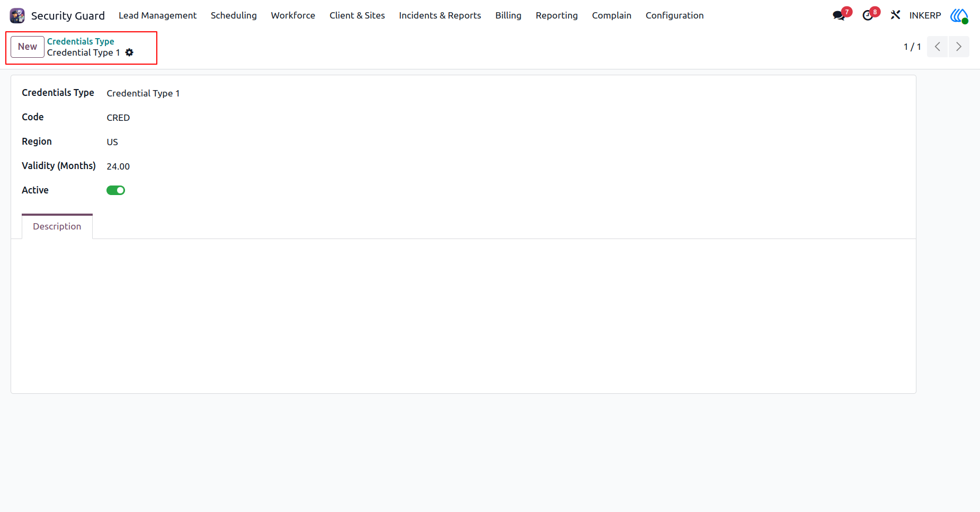Open the Workforce menu
The height and width of the screenshot is (512, 980).
(293, 15)
